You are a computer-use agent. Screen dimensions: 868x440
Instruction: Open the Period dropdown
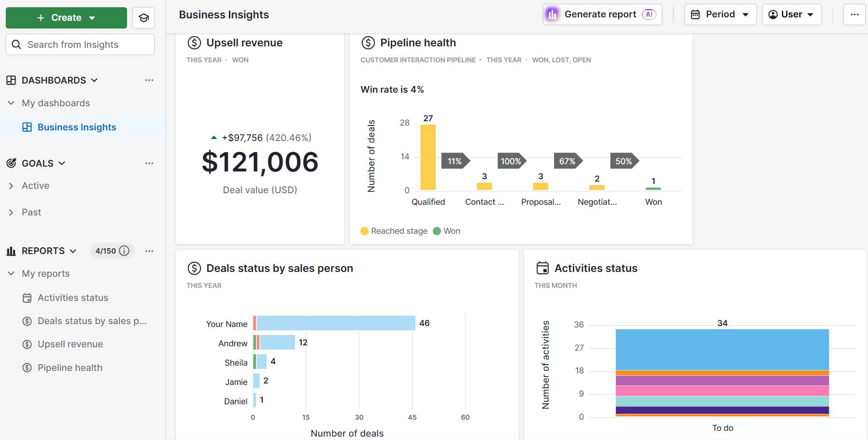(720, 14)
